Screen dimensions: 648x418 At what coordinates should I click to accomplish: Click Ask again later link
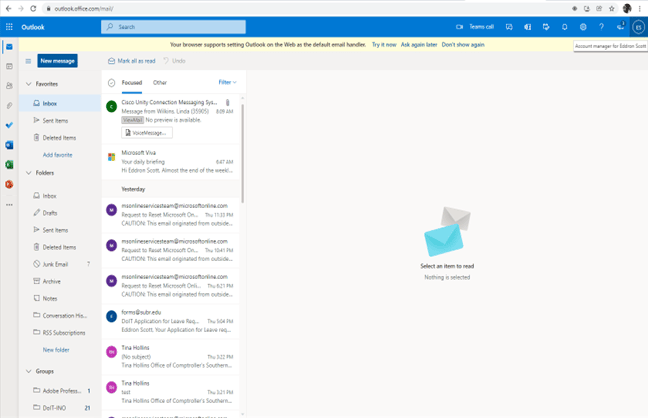(x=419, y=45)
